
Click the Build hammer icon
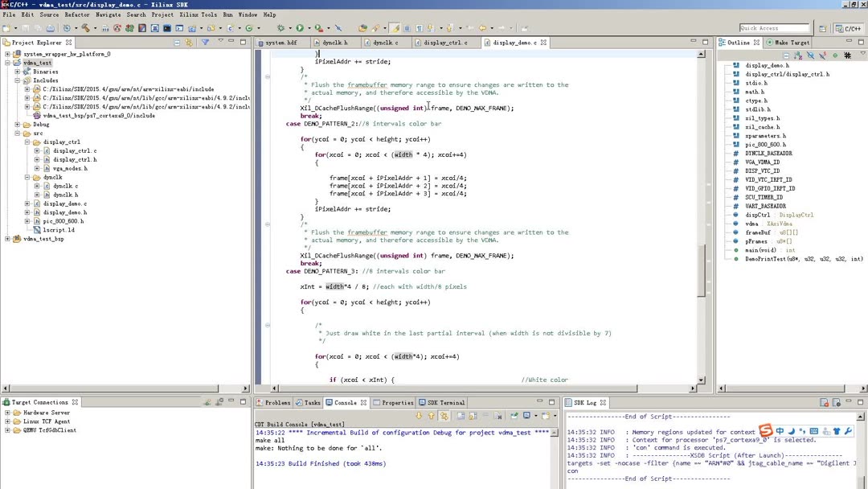coord(84,28)
